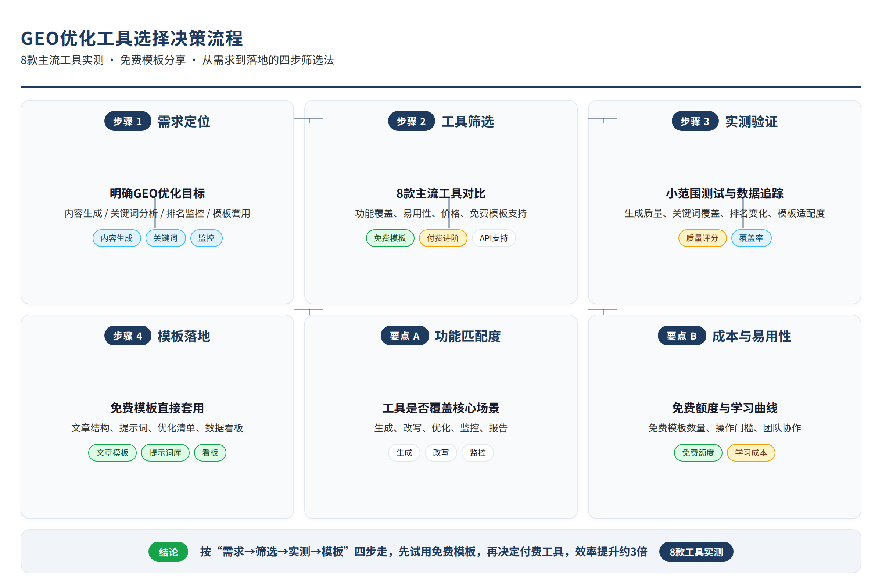The image size is (882, 588).
Task: Click the 需求定位 heading
Action: click(x=184, y=122)
